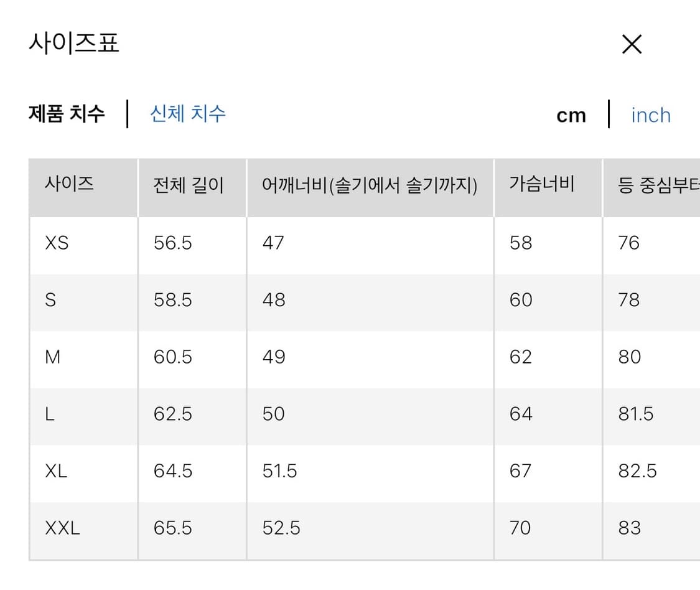
Task: Select the 제품 치수 tab
Action: [66, 115]
